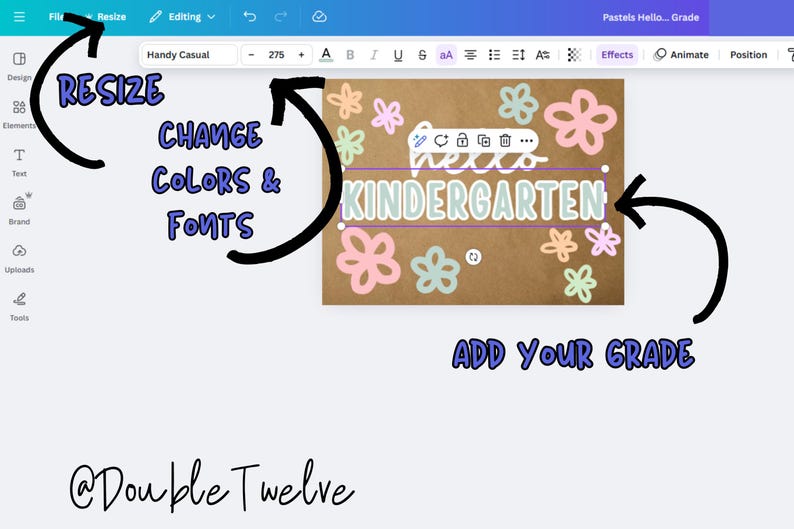Viewport: 794px width, 529px height.
Task: Toggle uppercase aA text formatting
Action: 446,55
